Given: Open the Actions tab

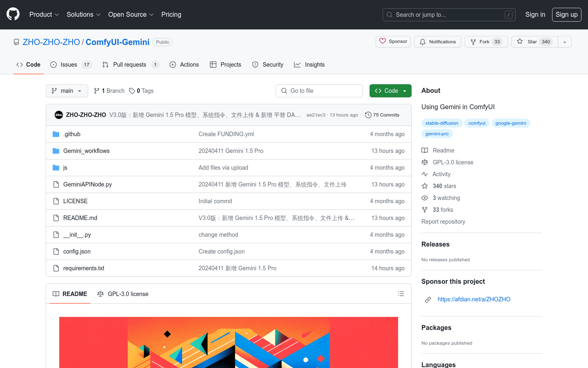Looking at the screenshot, I should 184,65.
